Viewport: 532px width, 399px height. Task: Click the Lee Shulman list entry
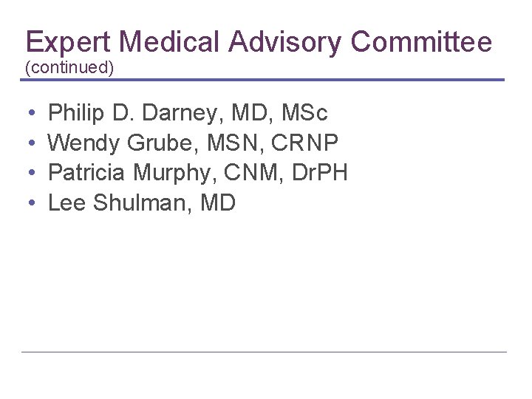click(x=141, y=202)
